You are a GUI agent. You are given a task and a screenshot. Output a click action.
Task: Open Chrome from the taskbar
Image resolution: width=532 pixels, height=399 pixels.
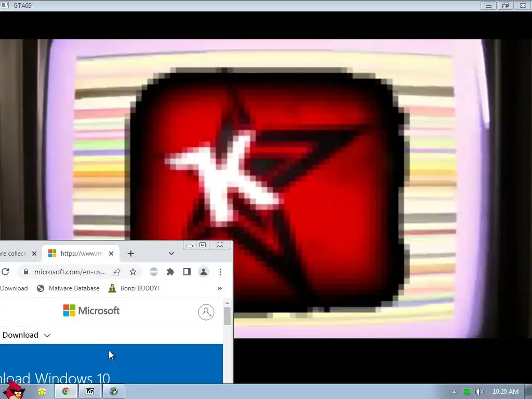[x=66, y=392]
